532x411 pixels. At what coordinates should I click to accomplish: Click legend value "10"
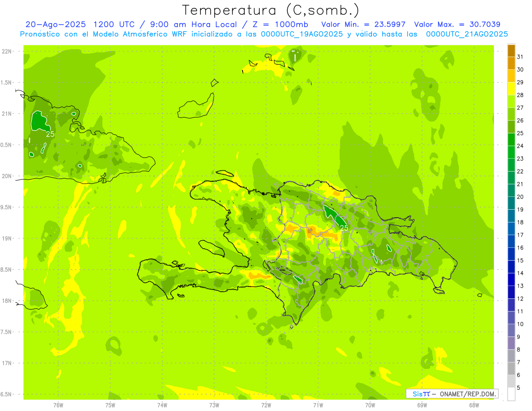pos(520,324)
